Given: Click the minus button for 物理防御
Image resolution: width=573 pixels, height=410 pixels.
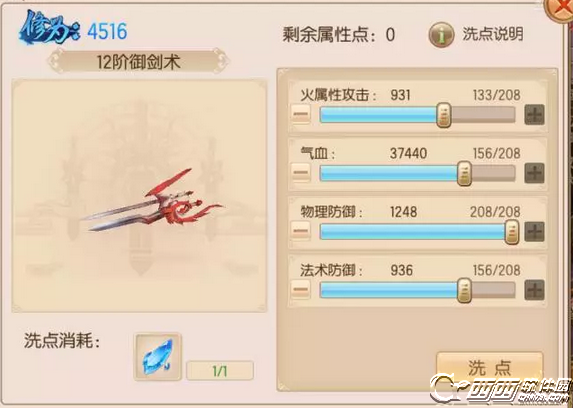Looking at the screenshot, I should [301, 231].
